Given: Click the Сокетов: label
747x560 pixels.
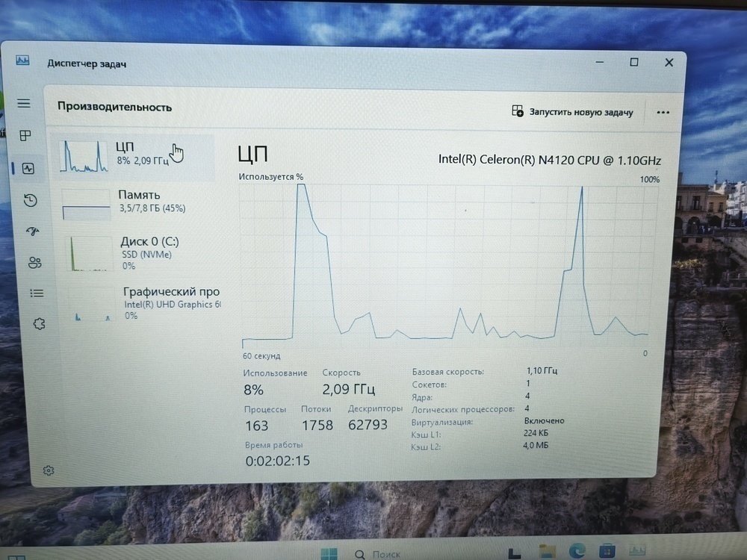Looking at the screenshot, I should tap(430, 385).
